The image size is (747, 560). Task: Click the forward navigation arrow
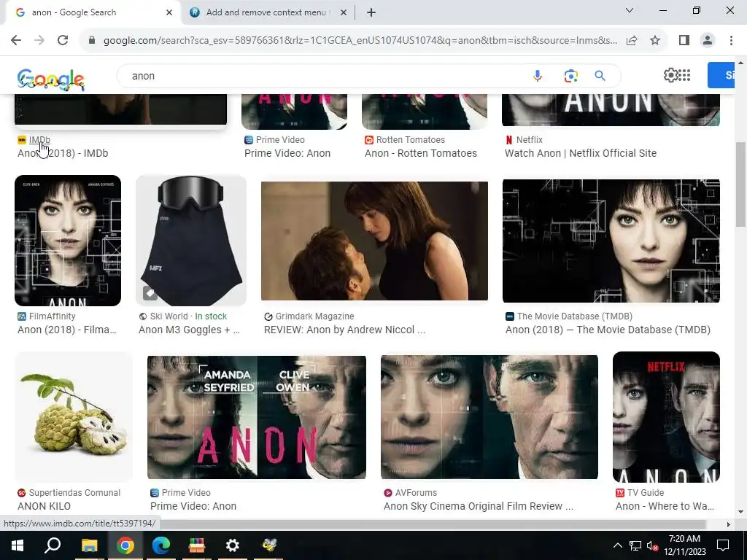click(x=39, y=41)
